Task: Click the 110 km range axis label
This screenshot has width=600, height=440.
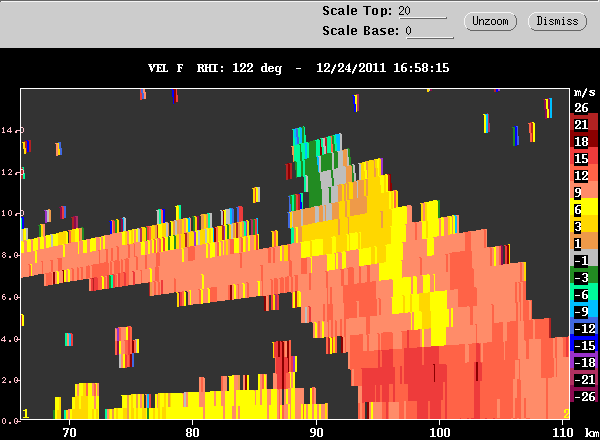Action: click(562, 433)
